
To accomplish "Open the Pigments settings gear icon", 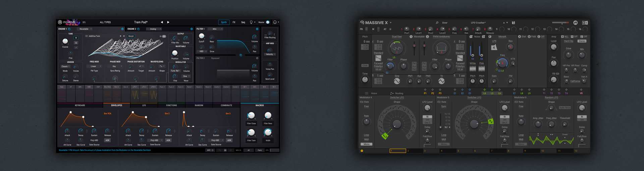I will click(275, 22).
